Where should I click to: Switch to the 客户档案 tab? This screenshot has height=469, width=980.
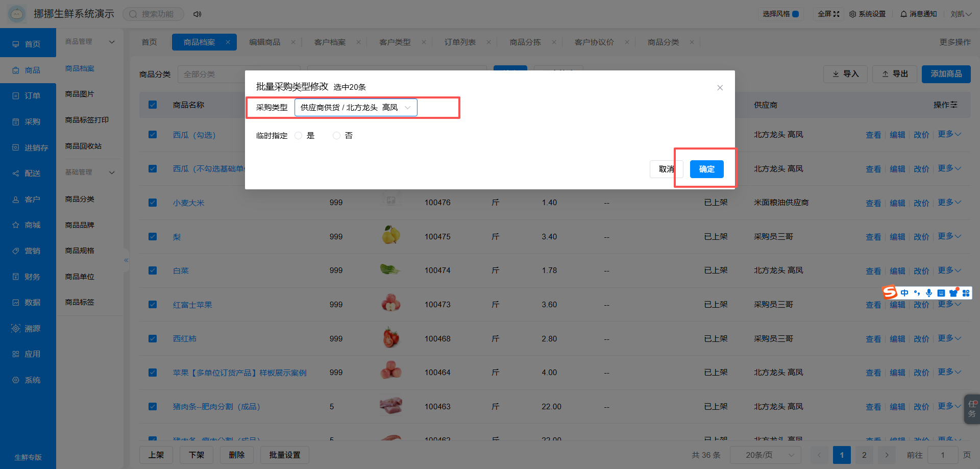tap(330, 42)
